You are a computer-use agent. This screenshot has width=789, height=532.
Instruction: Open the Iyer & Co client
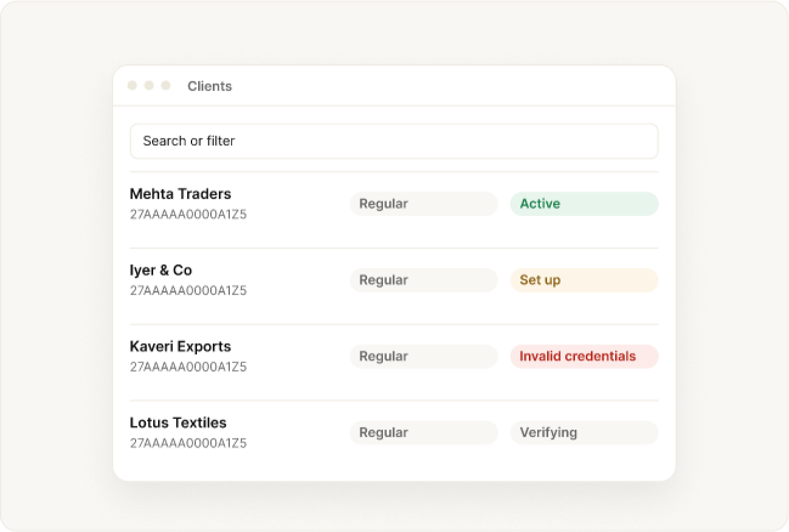pyautogui.click(x=161, y=270)
